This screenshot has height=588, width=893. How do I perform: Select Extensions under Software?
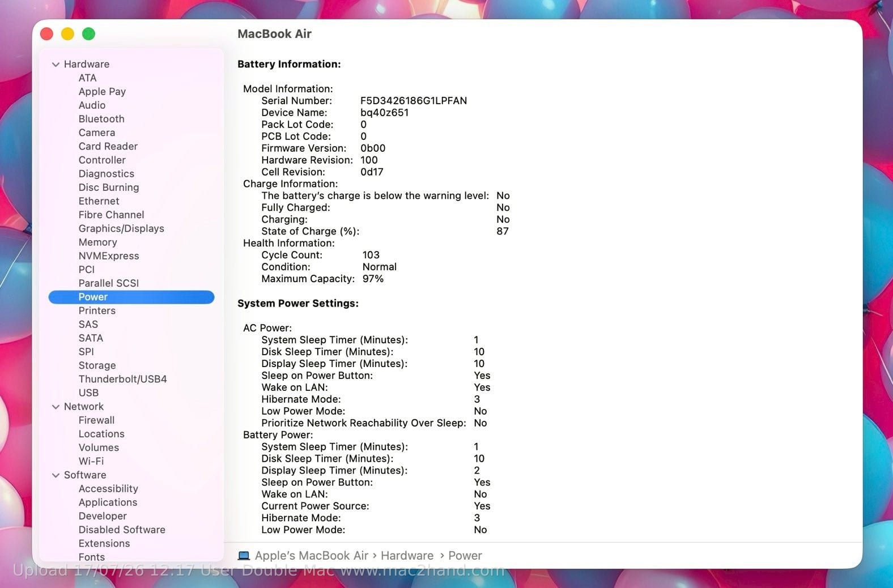104,543
